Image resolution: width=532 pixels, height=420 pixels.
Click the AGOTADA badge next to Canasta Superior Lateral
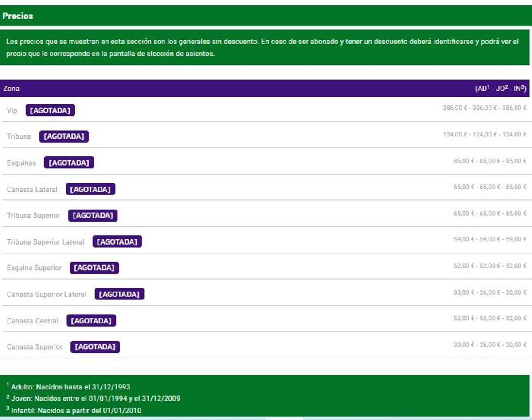click(x=119, y=294)
